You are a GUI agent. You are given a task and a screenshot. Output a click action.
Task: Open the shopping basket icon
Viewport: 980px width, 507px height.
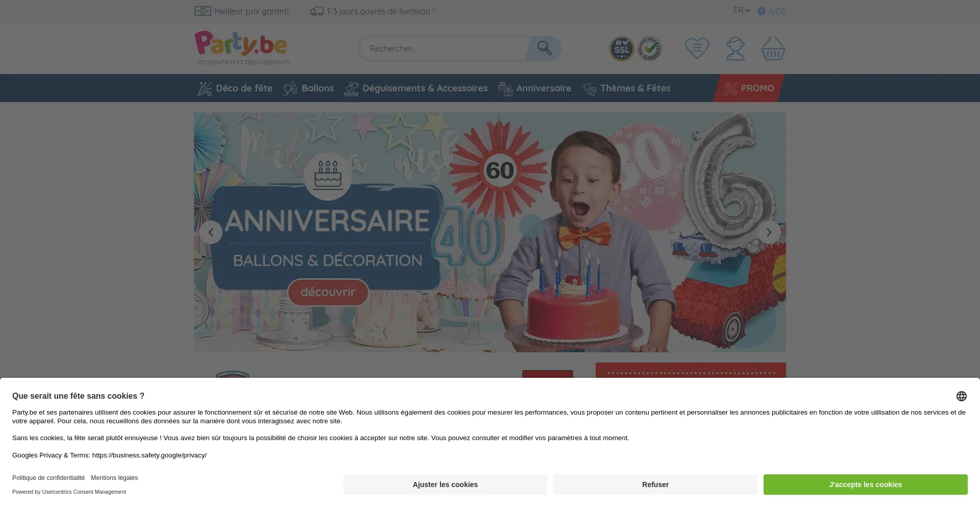pos(773,49)
